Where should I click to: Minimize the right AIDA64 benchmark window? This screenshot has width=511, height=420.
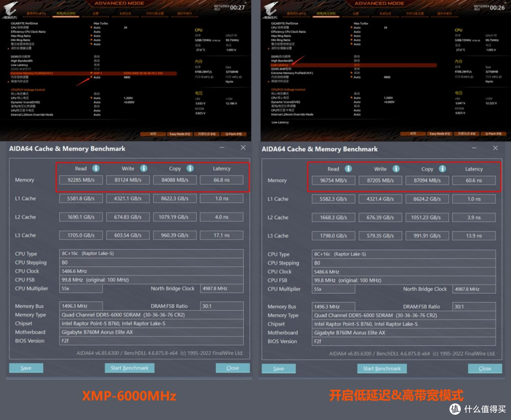coord(474,148)
